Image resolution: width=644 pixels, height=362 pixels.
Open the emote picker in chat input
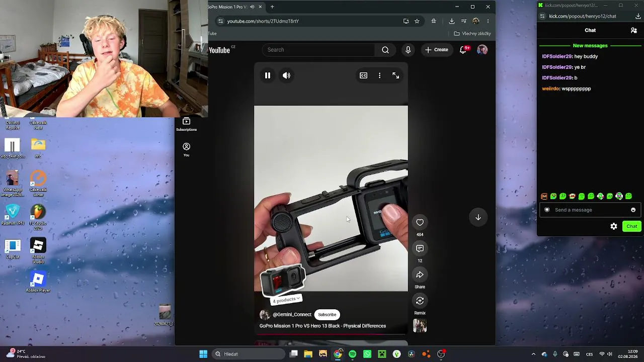633,210
